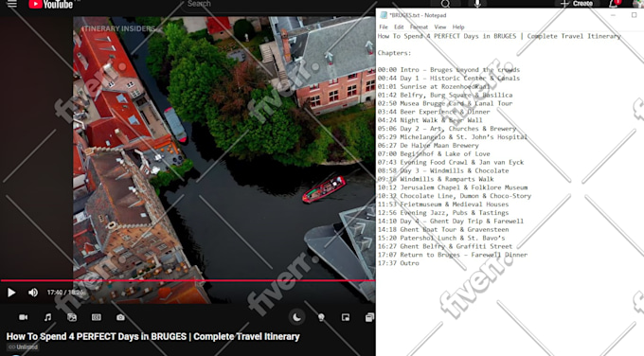This screenshot has height=356, width=644.
Task: Start voice search with the microphone icon
Action: tap(477, 4)
